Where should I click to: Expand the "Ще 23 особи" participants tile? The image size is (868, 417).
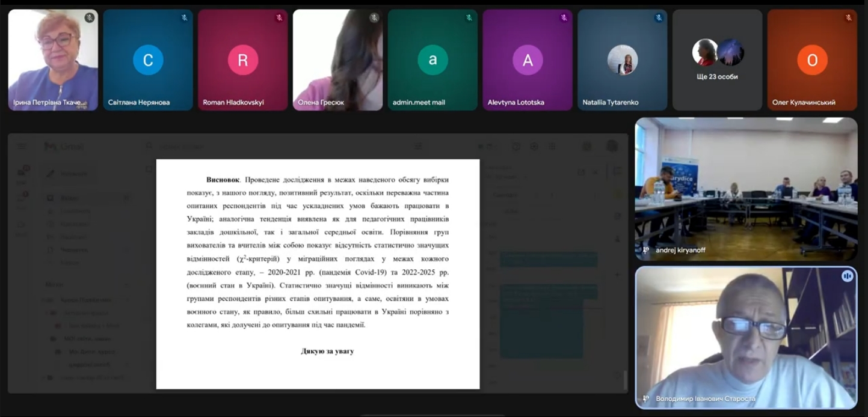[717, 60]
